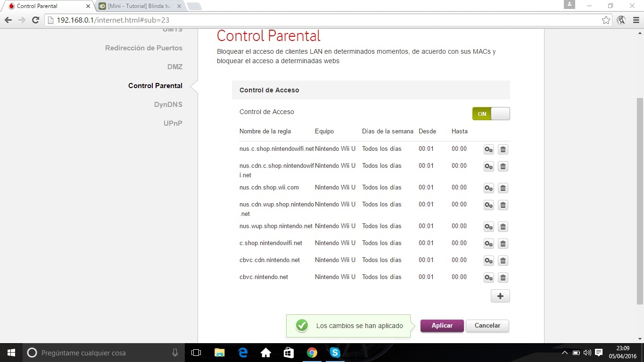This screenshot has width=644, height=362.
Task: Select Control Parental in sidebar
Action: pyautogui.click(x=155, y=86)
